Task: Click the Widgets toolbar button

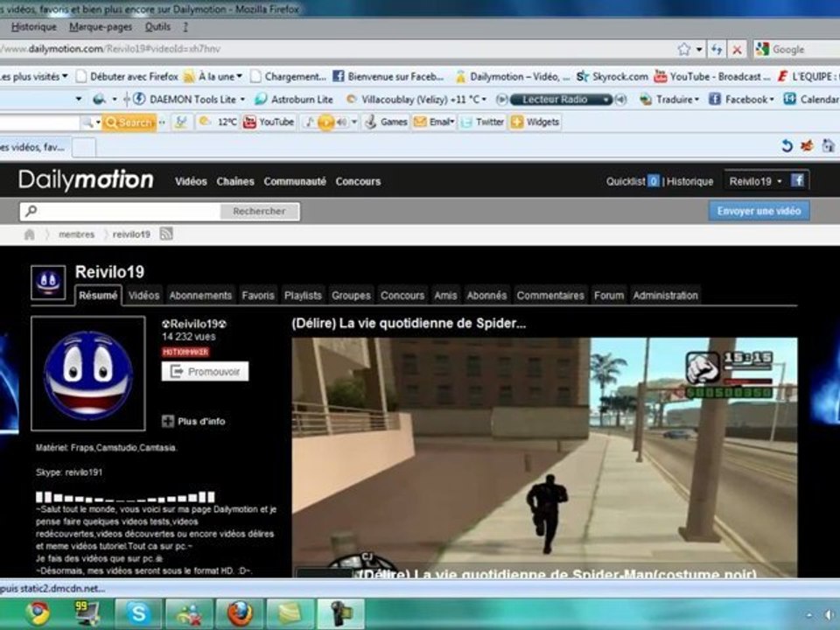Action: click(x=535, y=122)
